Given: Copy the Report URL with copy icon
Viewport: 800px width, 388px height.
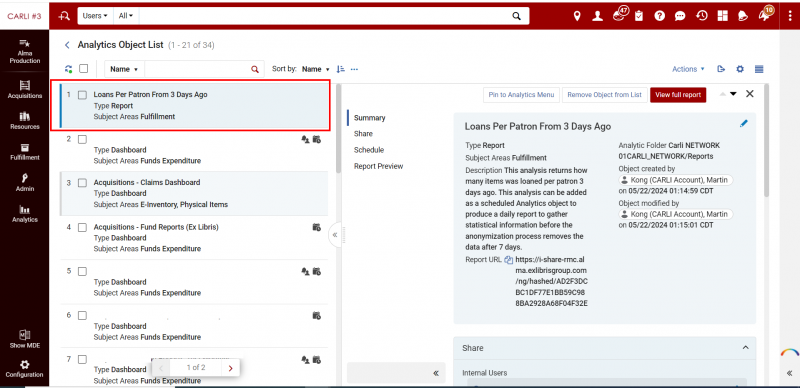Looking at the screenshot, I should coord(508,259).
